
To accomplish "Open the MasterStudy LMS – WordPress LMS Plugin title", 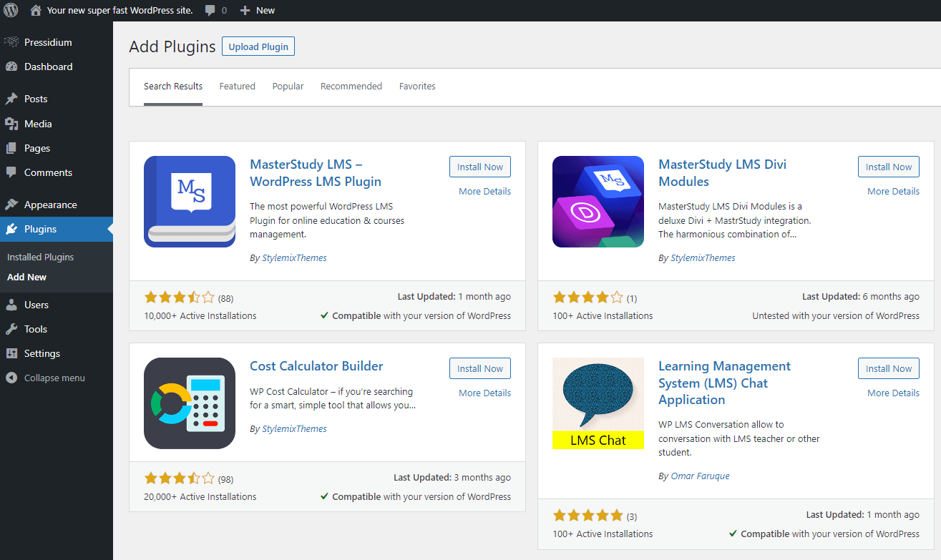I will tap(316, 173).
